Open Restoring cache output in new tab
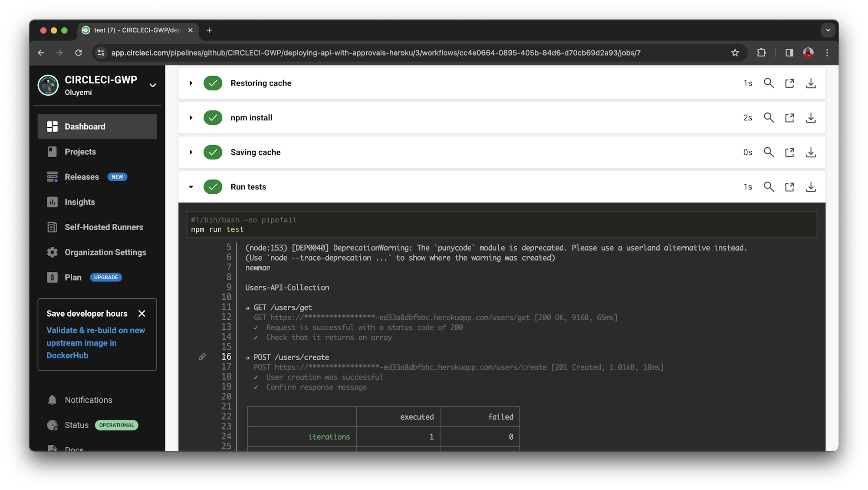 [789, 83]
